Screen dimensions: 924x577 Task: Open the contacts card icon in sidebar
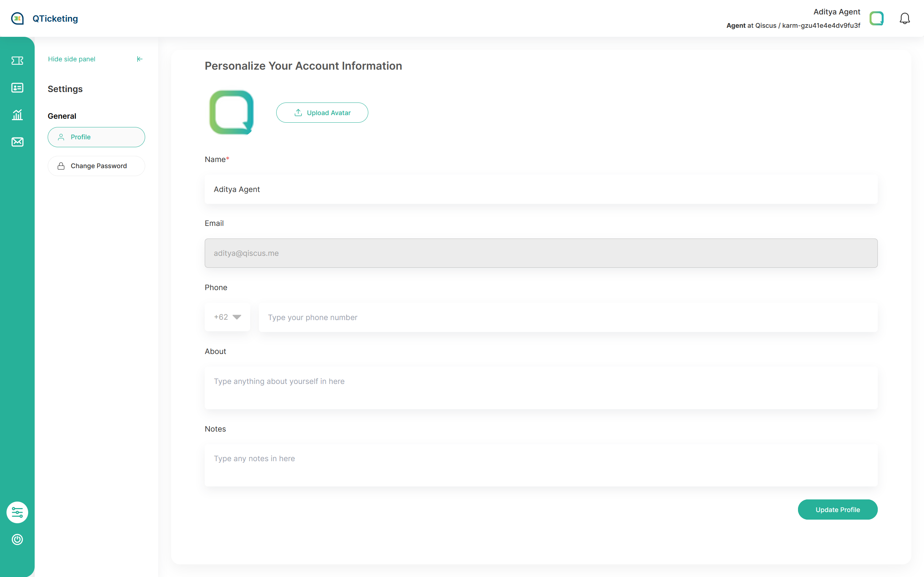click(x=17, y=88)
